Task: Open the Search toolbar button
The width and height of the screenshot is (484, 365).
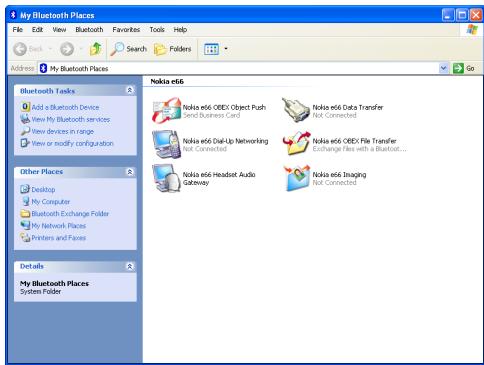Action: coord(129,49)
